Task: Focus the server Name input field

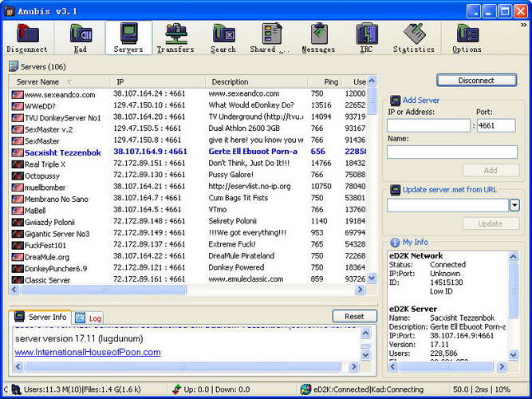Action: [x=452, y=152]
